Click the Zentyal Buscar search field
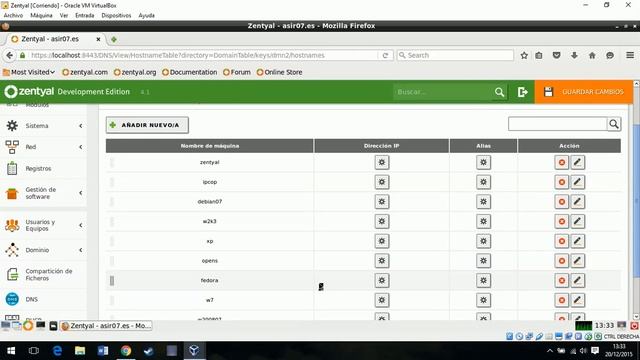 click(x=443, y=92)
